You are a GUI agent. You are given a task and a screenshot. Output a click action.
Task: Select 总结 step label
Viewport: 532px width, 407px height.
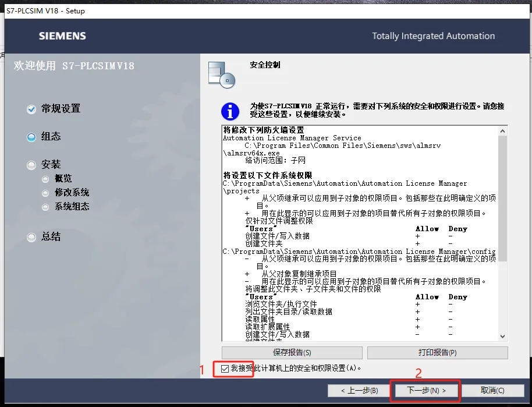tap(51, 236)
